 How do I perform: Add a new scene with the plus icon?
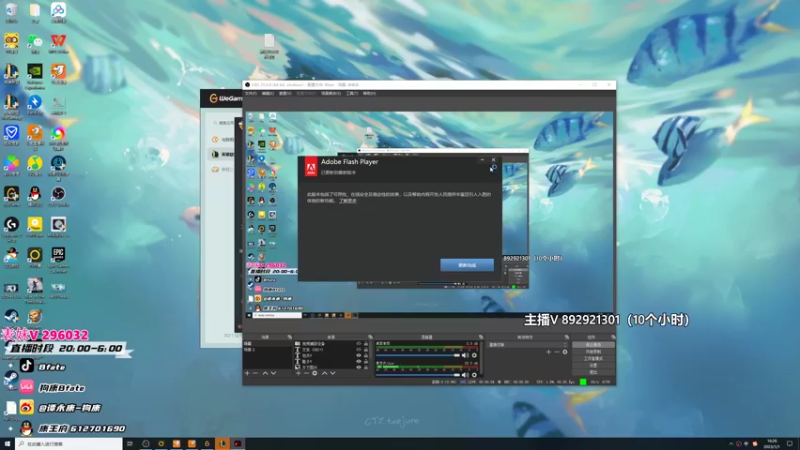coord(247,373)
